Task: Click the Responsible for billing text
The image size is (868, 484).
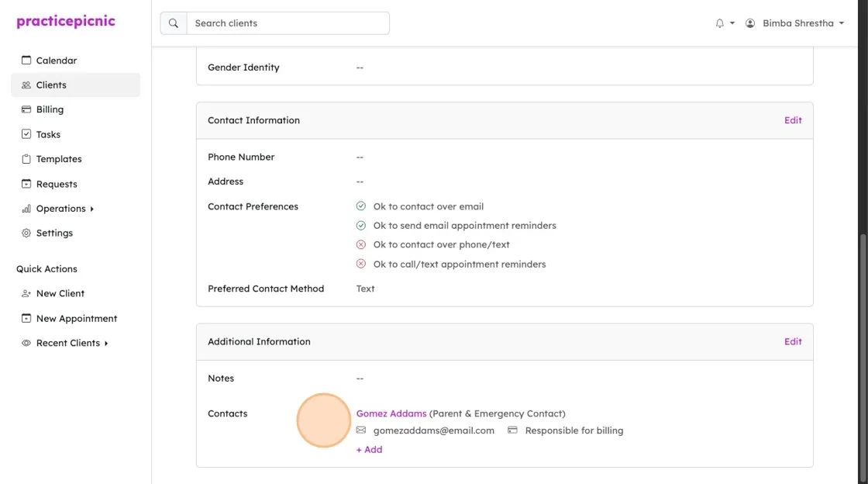Action: (574, 430)
